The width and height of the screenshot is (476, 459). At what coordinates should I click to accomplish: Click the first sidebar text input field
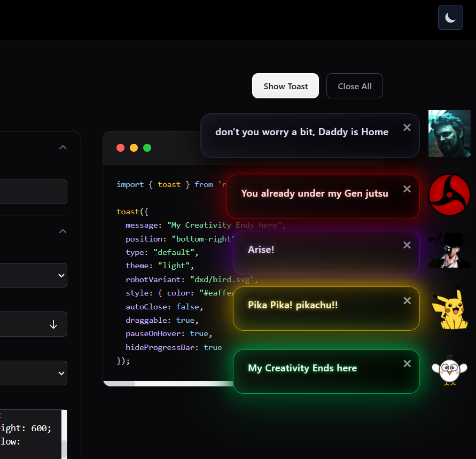pyautogui.click(x=33, y=192)
